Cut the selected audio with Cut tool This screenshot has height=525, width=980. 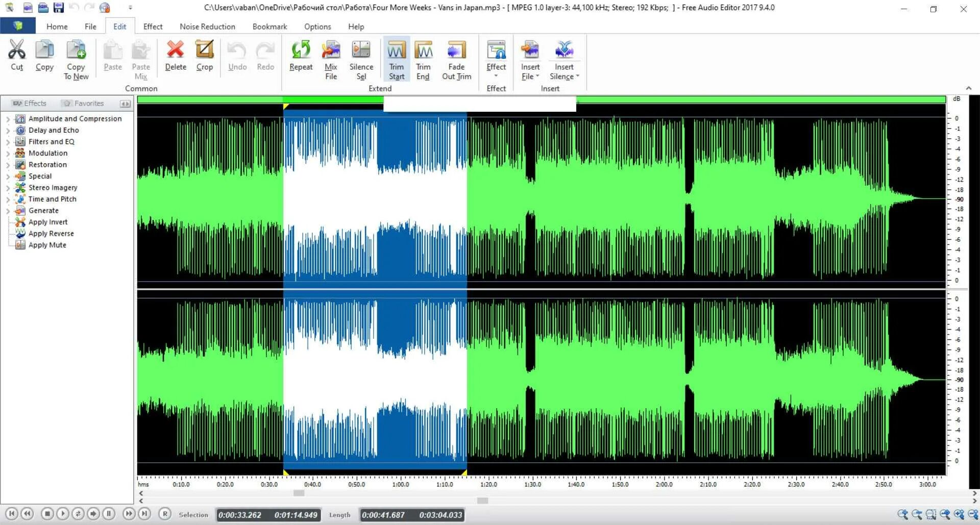tap(17, 55)
